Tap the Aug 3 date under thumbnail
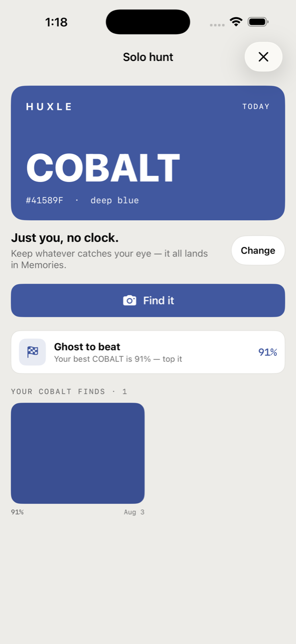The height and width of the screenshot is (644, 296). (x=134, y=512)
